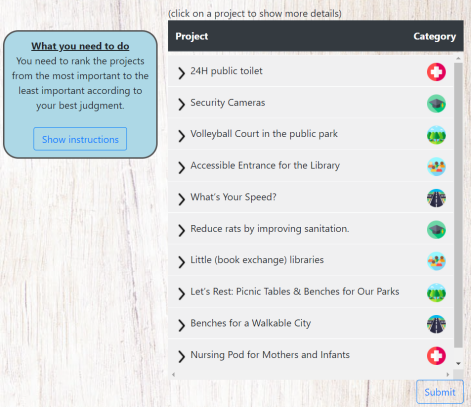The image size is (471, 407).
Task: Click the trees icon for Picnic Tables & Benches
Action: click(436, 293)
